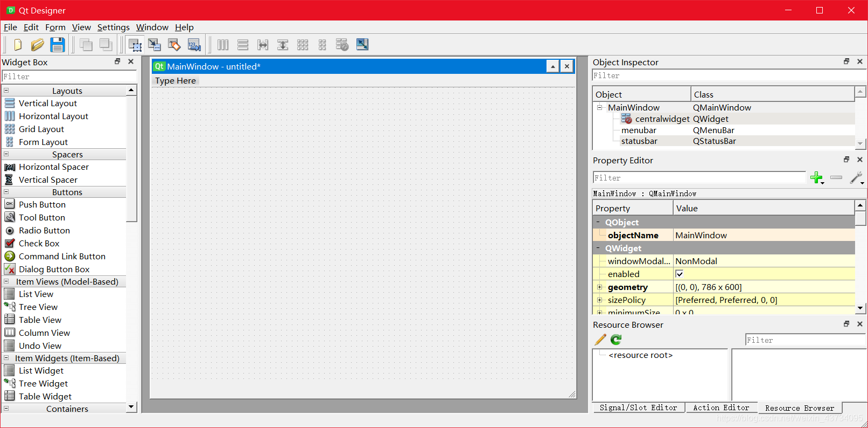This screenshot has width=868, height=428.
Task: Collapse the QWidget property group
Action: coord(598,248)
